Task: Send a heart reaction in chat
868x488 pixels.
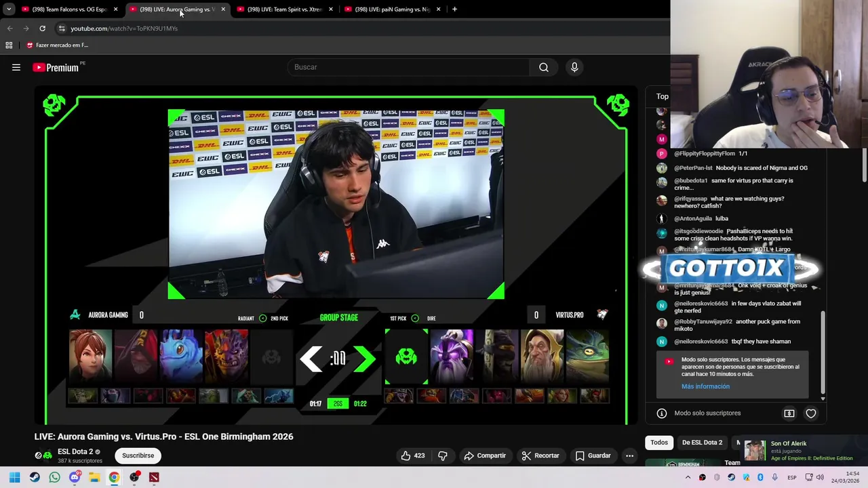Action: pyautogui.click(x=811, y=413)
